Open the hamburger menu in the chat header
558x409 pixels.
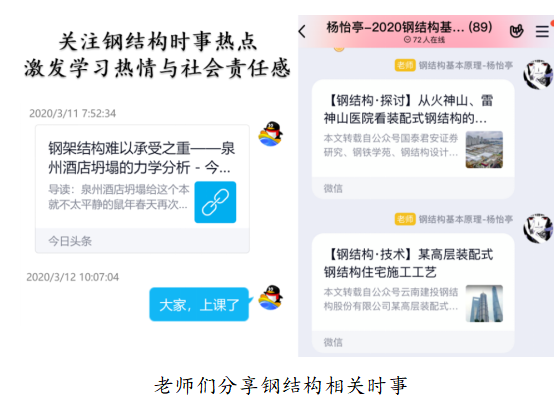(x=542, y=31)
